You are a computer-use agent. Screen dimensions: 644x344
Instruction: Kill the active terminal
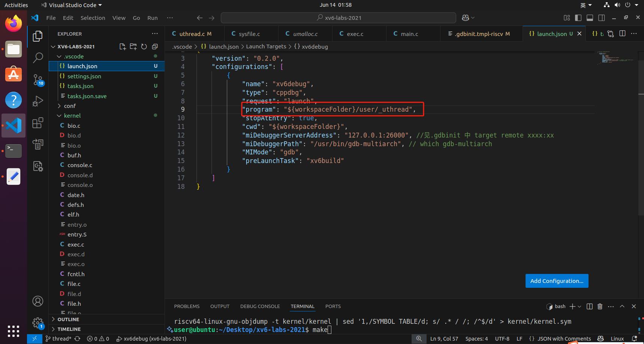pyautogui.click(x=600, y=306)
